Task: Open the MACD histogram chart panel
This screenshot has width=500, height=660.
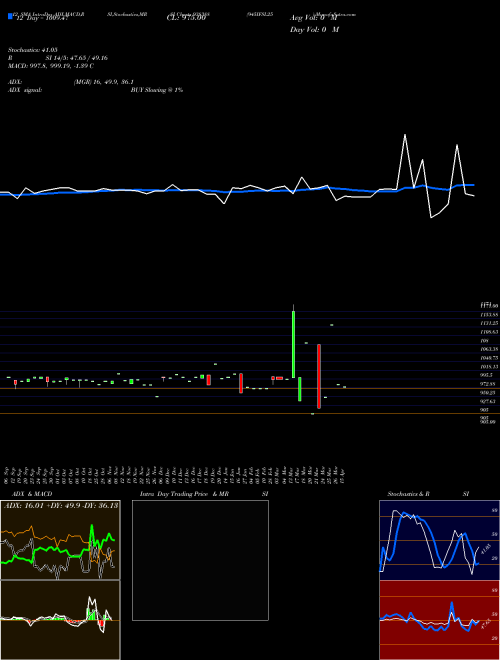Action: (x=60, y=620)
